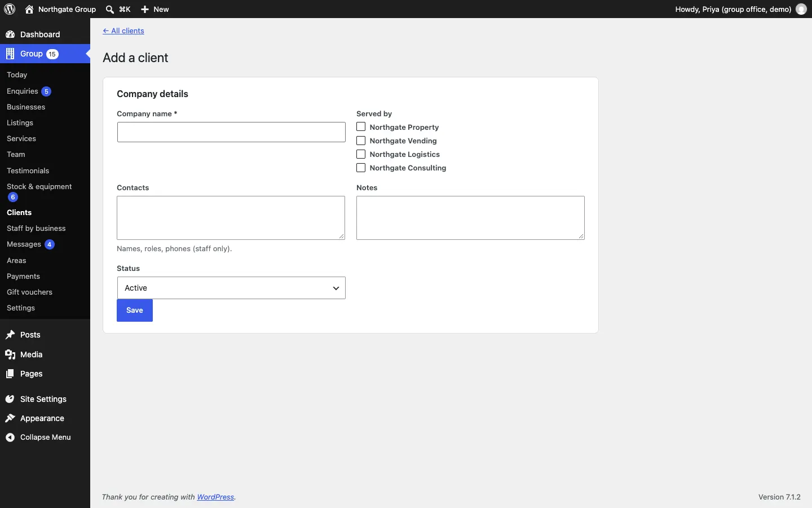Open the WordPress footer link
The width and height of the screenshot is (812, 508).
217,497
